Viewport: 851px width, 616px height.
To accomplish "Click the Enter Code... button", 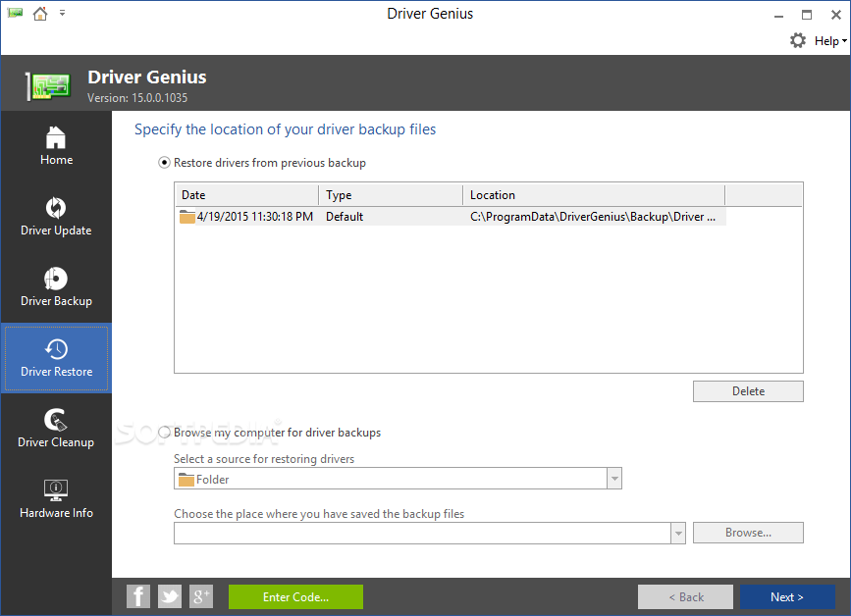I will pyautogui.click(x=295, y=597).
